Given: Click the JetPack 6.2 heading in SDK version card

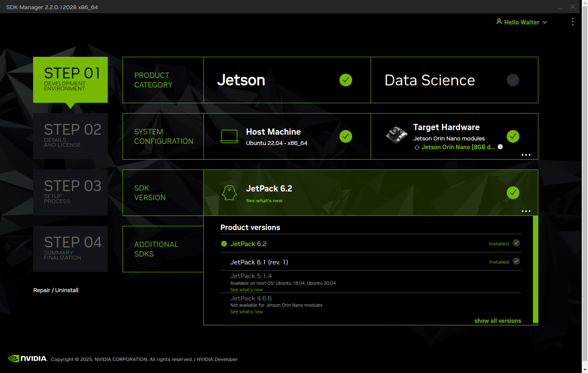Looking at the screenshot, I should pyautogui.click(x=269, y=189).
